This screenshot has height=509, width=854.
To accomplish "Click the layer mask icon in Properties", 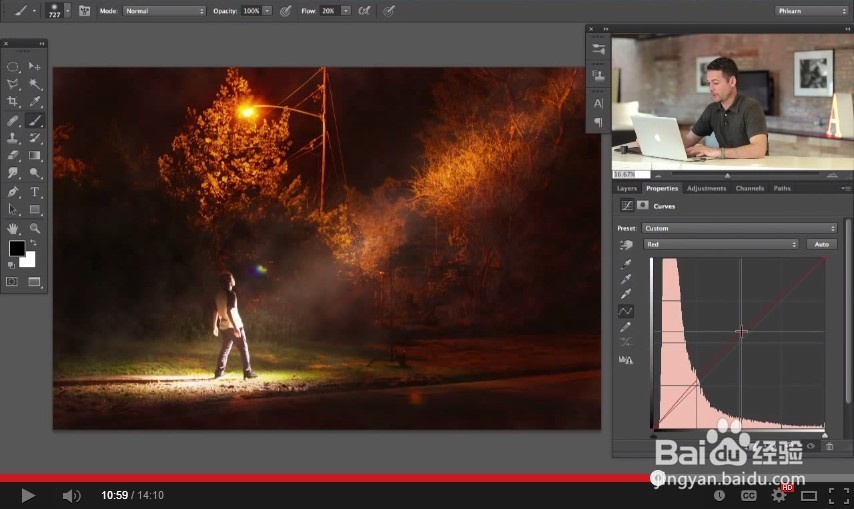I will (643, 205).
